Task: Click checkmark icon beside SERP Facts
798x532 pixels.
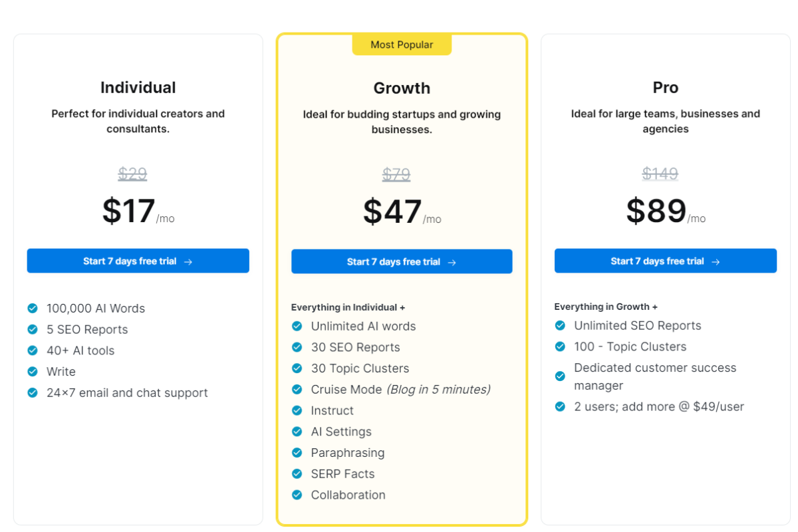Action: tap(297, 473)
